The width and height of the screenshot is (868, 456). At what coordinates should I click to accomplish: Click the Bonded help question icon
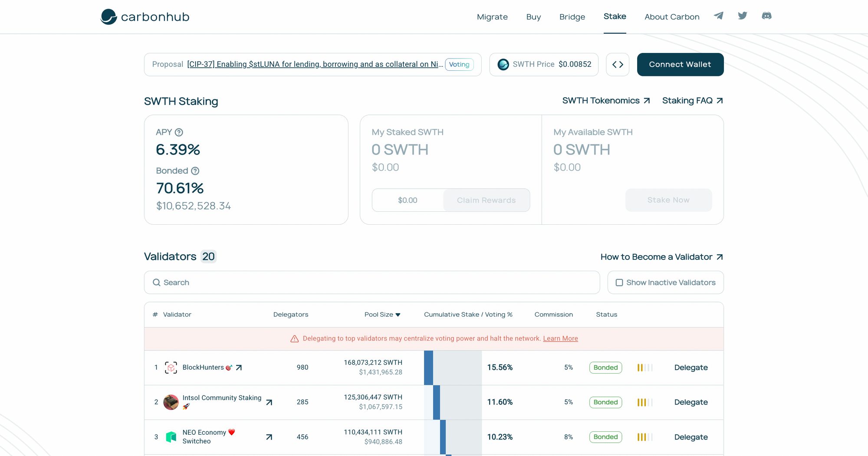[195, 171]
